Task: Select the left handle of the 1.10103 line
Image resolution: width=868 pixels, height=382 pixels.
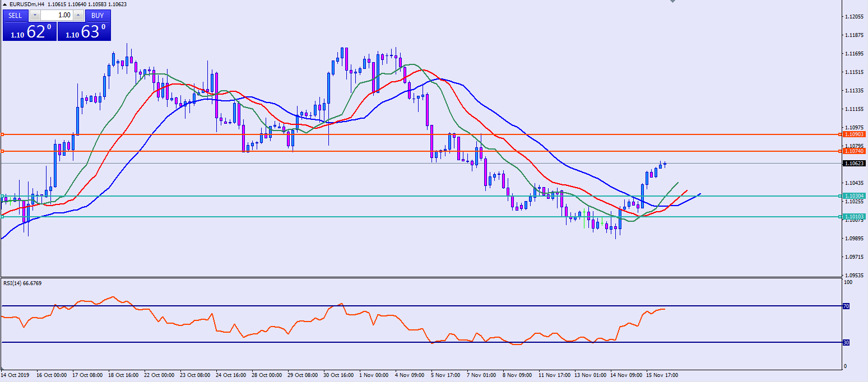Action: pos(2,217)
